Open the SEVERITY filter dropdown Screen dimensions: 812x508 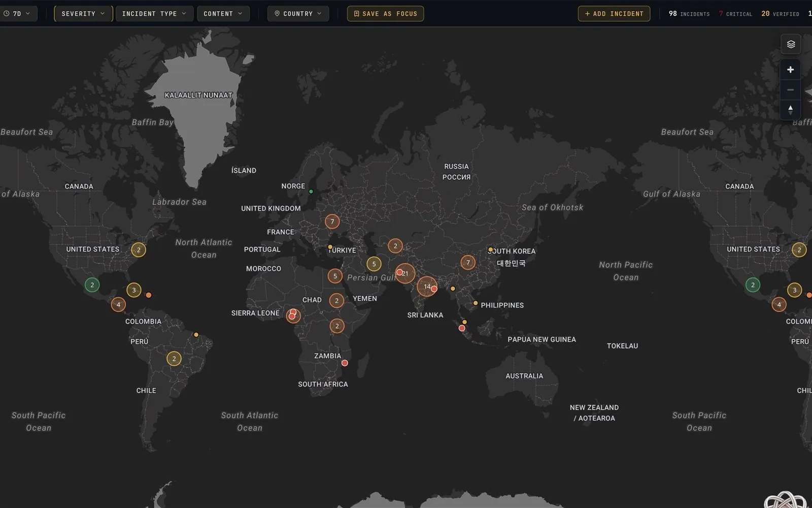pyautogui.click(x=83, y=14)
